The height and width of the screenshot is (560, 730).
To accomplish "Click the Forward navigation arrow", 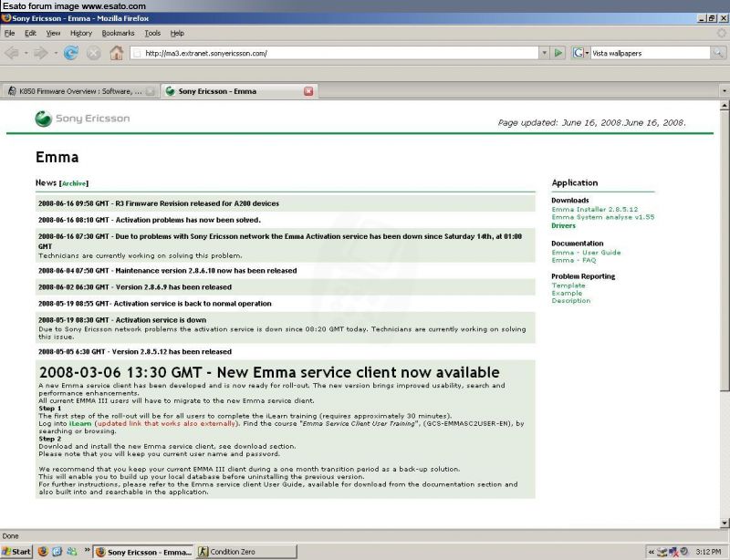I will pyautogui.click(x=41, y=53).
